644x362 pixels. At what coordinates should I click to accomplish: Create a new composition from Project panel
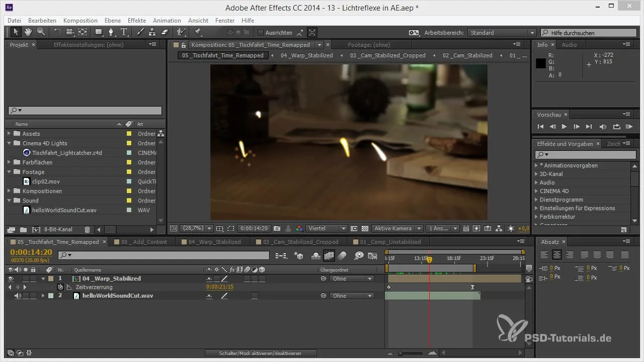[36, 229]
